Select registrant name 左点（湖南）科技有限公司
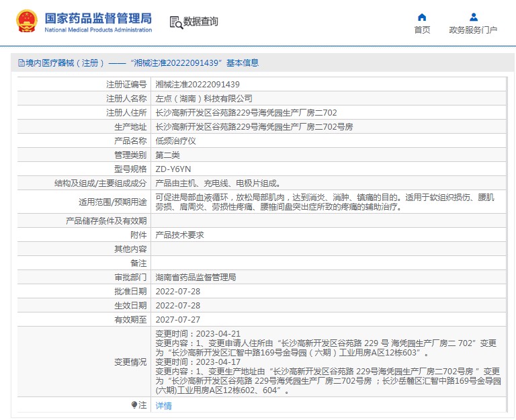 204,99
